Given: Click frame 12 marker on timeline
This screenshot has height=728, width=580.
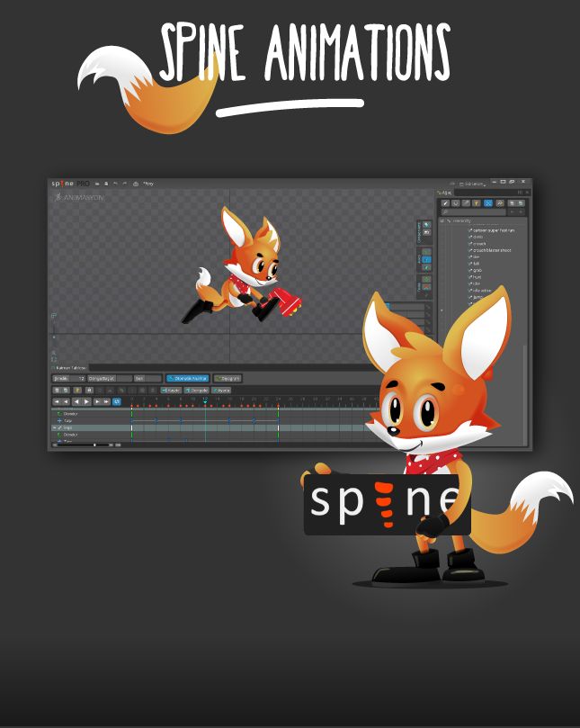Looking at the screenshot, I should click(x=205, y=400).
